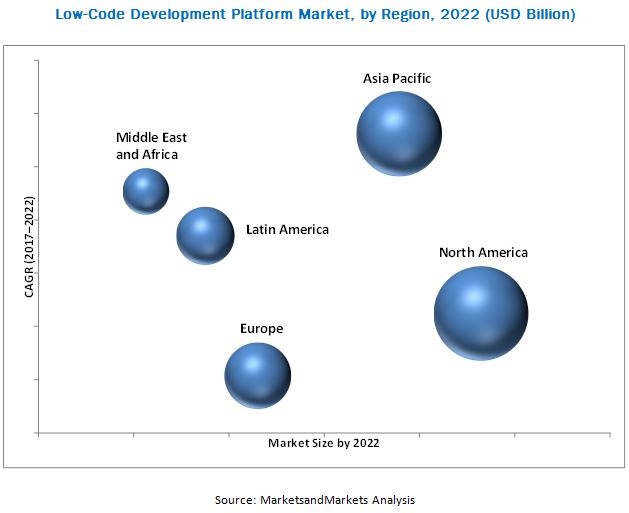Click the Middle East and Africa bubble
This screenshot has height=513, width=629.
146,191
